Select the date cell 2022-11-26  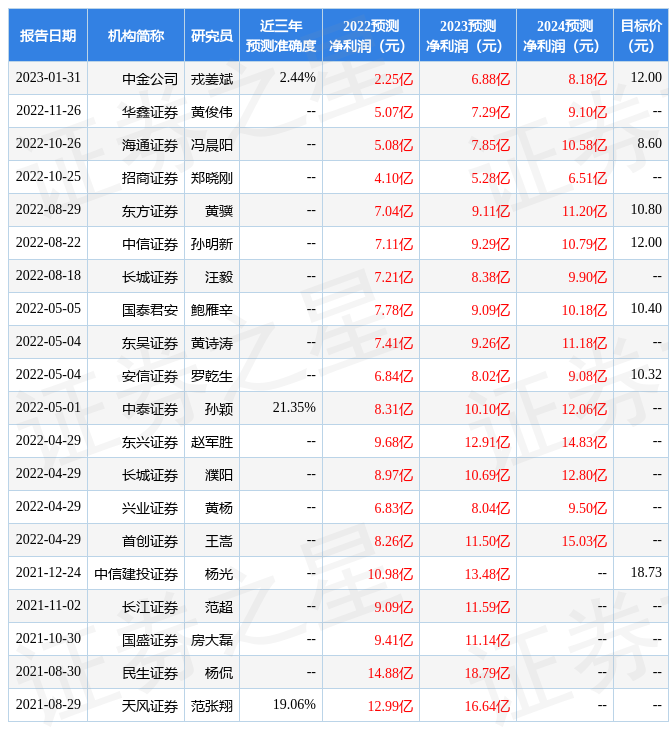(x=48, y=110)
